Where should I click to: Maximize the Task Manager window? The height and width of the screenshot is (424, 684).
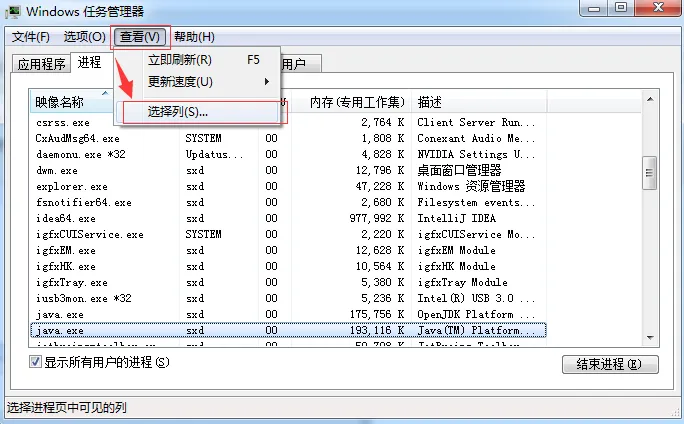620,10
